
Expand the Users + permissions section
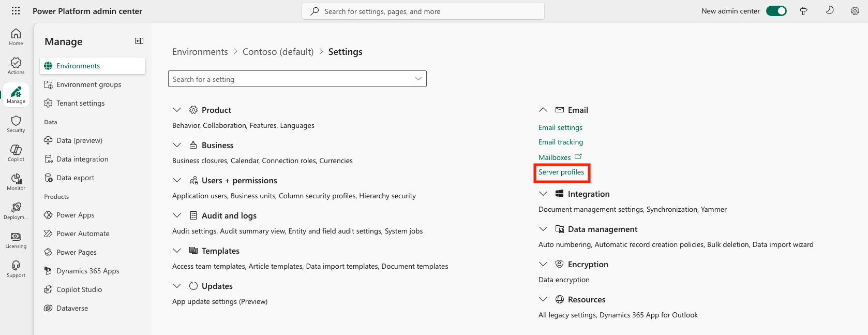pyautogui.click(x=177, y=180)
